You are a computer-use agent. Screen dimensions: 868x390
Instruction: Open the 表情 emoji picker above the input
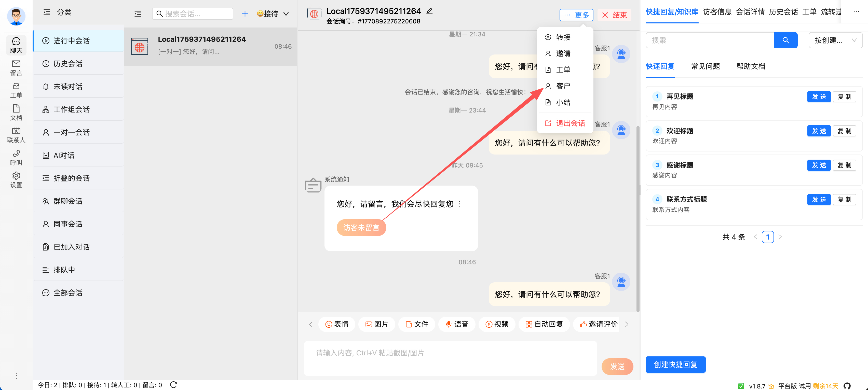(x=337, y=324)
